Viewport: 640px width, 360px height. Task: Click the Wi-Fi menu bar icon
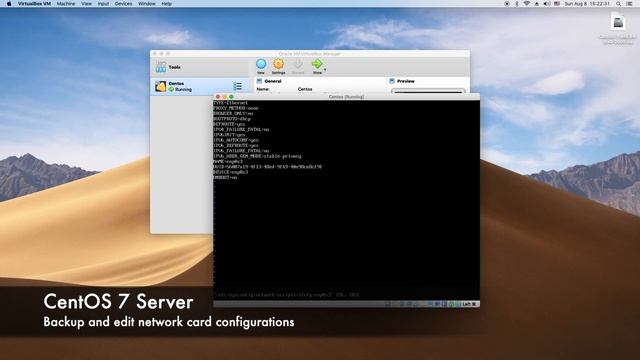pyautogui.click(x=527, y=4)
